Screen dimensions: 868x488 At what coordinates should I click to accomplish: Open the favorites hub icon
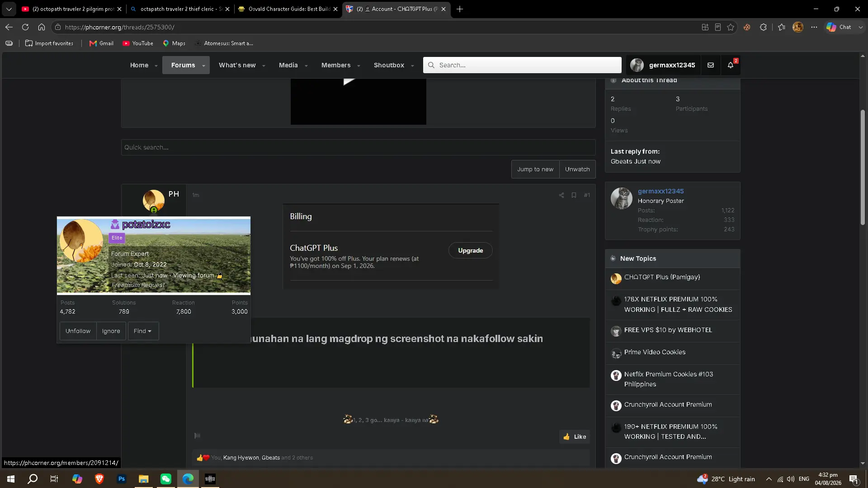[782, 27]
